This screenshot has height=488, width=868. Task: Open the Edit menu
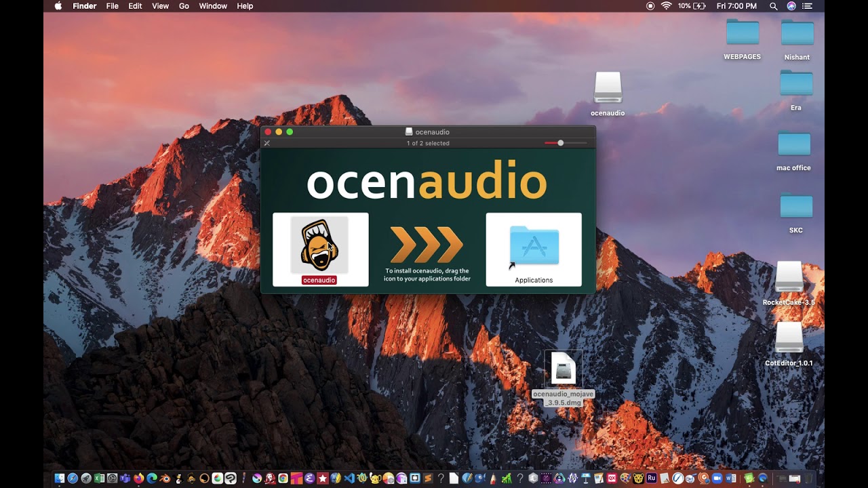(136, 6)
